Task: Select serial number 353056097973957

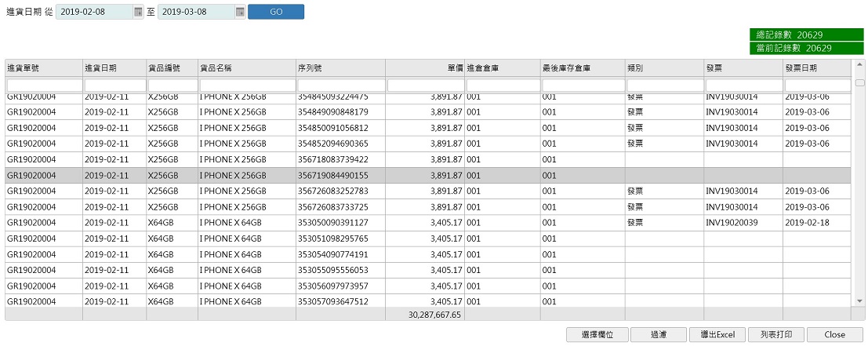Action: click(x=332, y=286)
